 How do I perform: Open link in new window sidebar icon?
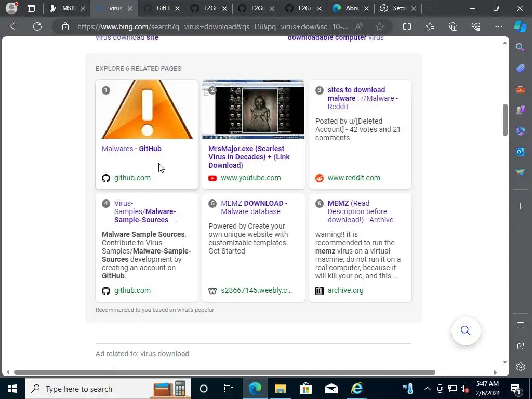[520, 346]
